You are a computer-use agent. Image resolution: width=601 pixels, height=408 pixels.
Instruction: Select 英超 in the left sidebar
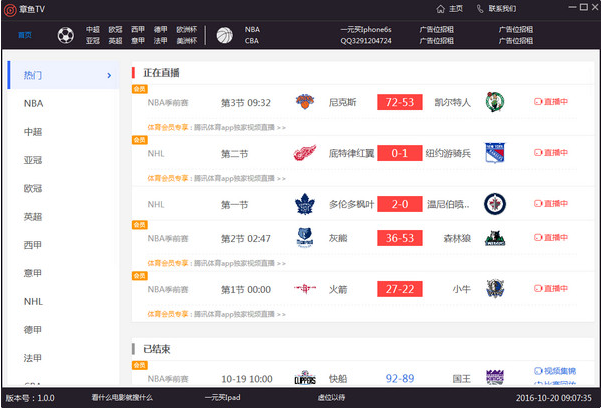pyautogui.click(x=33, y=217)
